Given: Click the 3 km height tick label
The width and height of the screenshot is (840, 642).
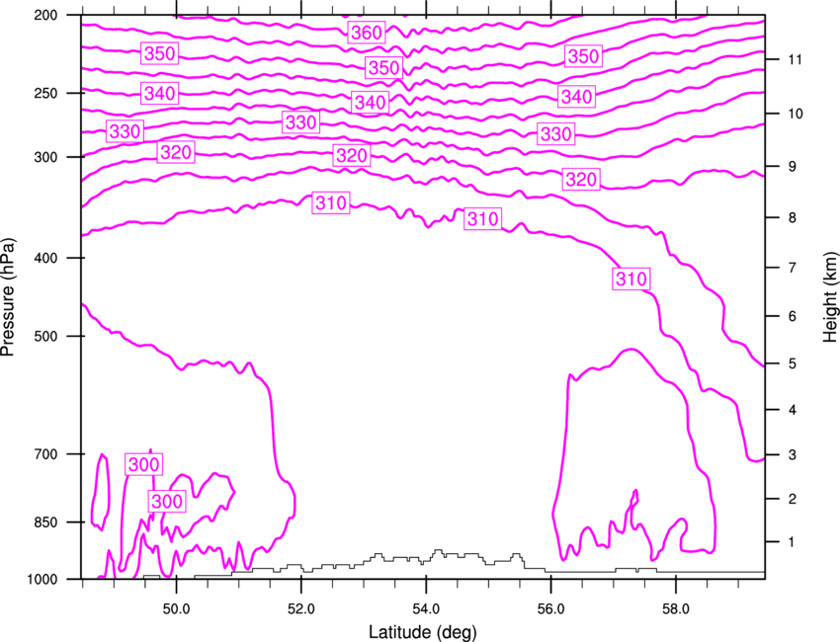Looking at the screenshot, I should pos(793,455).
